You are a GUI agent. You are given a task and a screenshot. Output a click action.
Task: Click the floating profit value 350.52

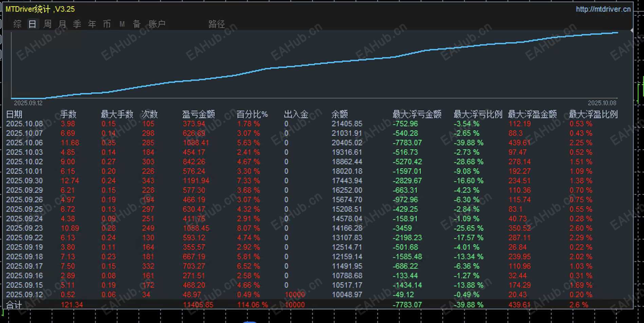tap(519, 228)
